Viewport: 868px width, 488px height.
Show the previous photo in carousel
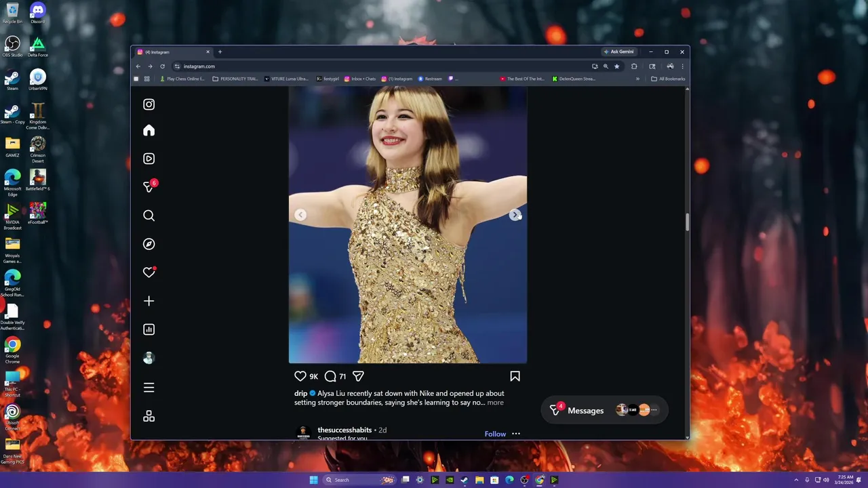(300, 215)
